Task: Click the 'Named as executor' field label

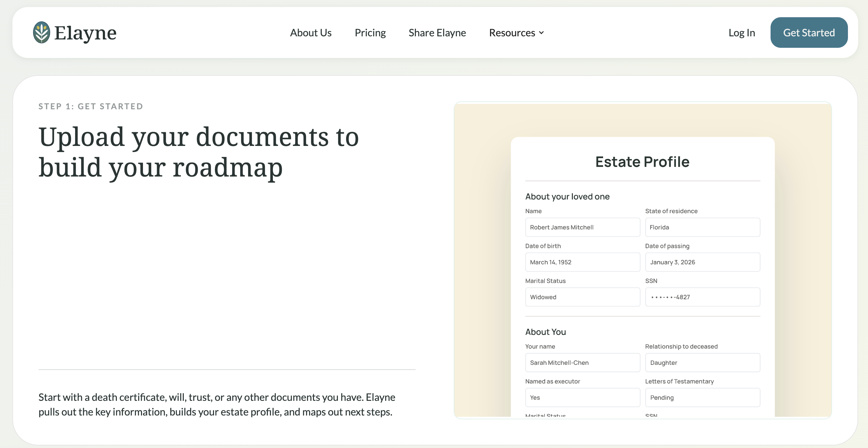Action: coord(552,381)
